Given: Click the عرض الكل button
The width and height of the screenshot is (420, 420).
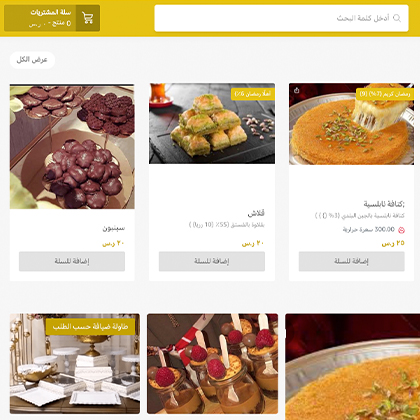Looking at the screenshot, I should coord(32,60).
